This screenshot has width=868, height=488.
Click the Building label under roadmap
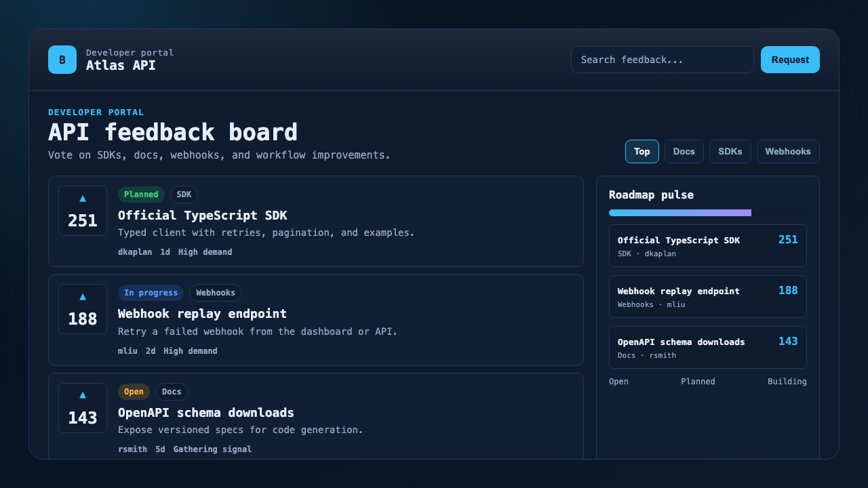pos(787,382)
